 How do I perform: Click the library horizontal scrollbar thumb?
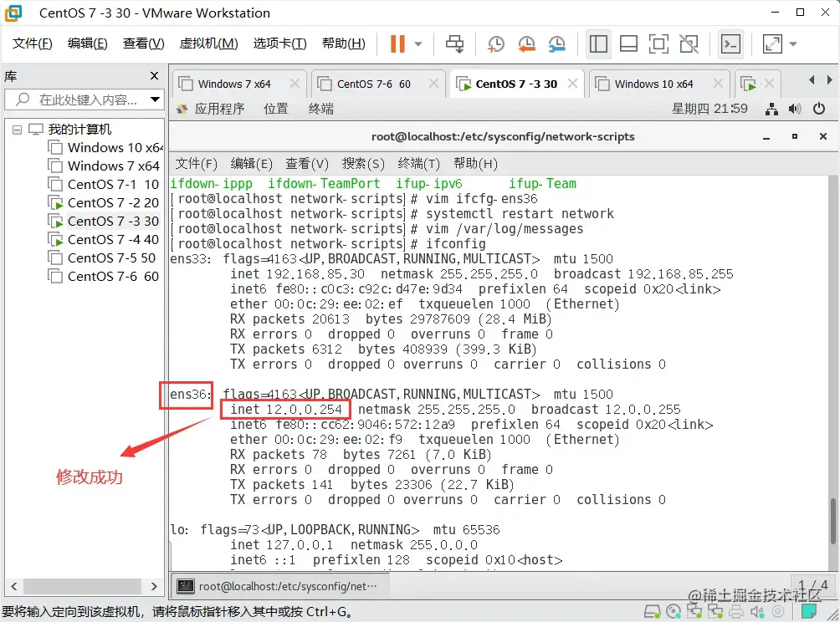point(82,586)
